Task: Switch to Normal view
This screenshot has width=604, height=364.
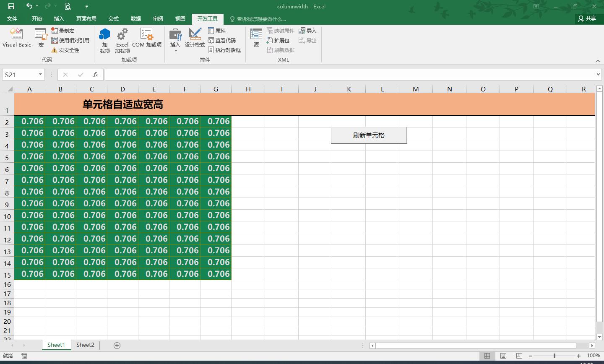Action: 487,356
